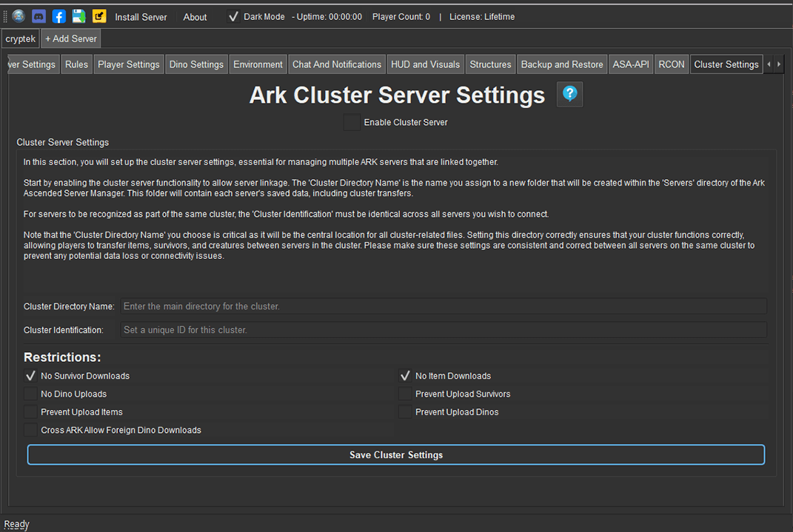Click the License: Lifetime label
This screenshot has width=793, height=532.
pos(482,17)
